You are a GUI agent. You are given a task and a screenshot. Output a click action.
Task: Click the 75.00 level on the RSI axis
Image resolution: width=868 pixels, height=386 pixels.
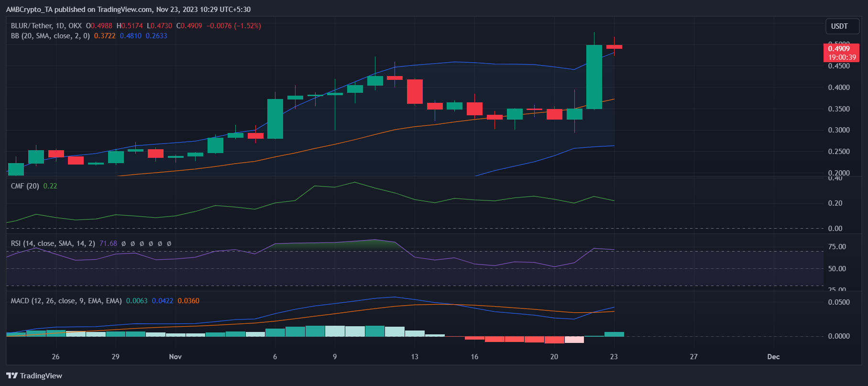pos(837,247)
